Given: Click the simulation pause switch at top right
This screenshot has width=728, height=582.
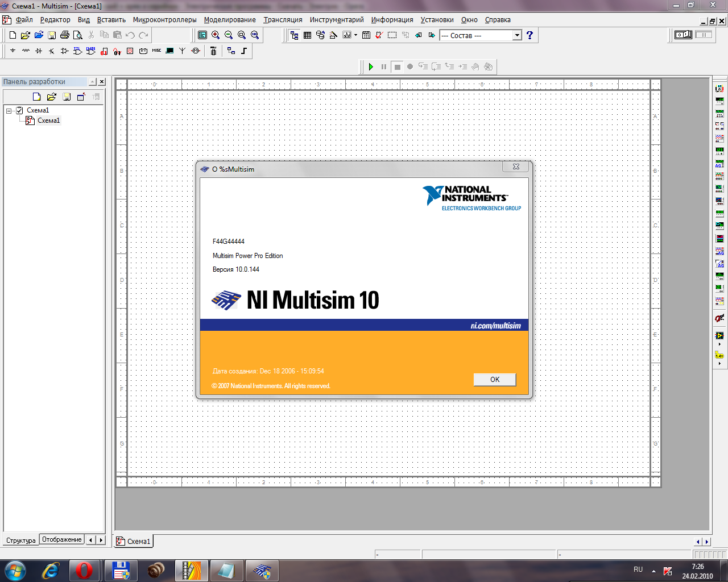Looking at the screenshot, I should coord(704,35).
